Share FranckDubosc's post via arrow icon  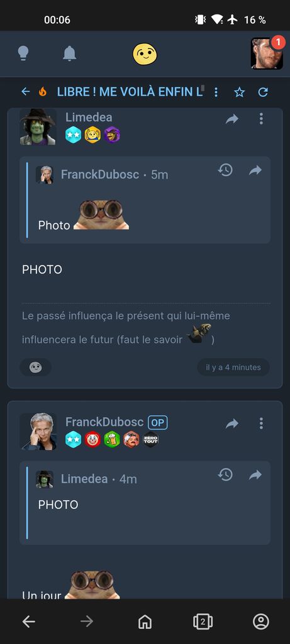[232, 424]
